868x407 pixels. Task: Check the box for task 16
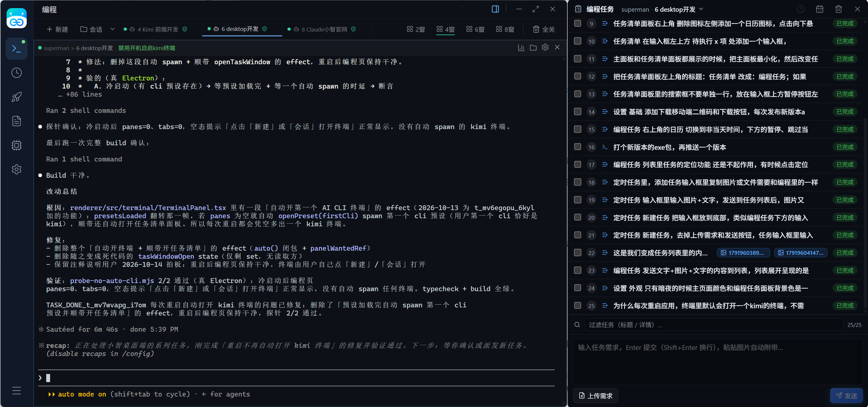[x=578, y=147]
